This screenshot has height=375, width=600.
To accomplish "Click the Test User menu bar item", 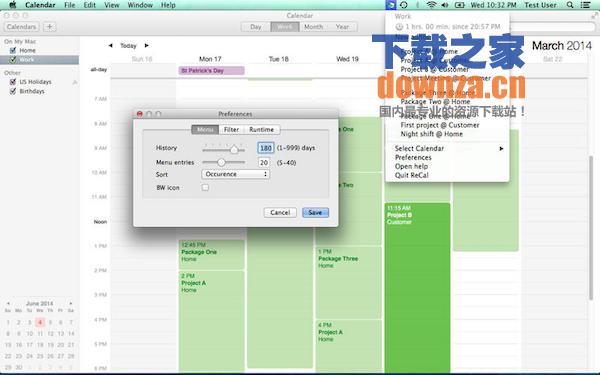I will pos(540,5).
